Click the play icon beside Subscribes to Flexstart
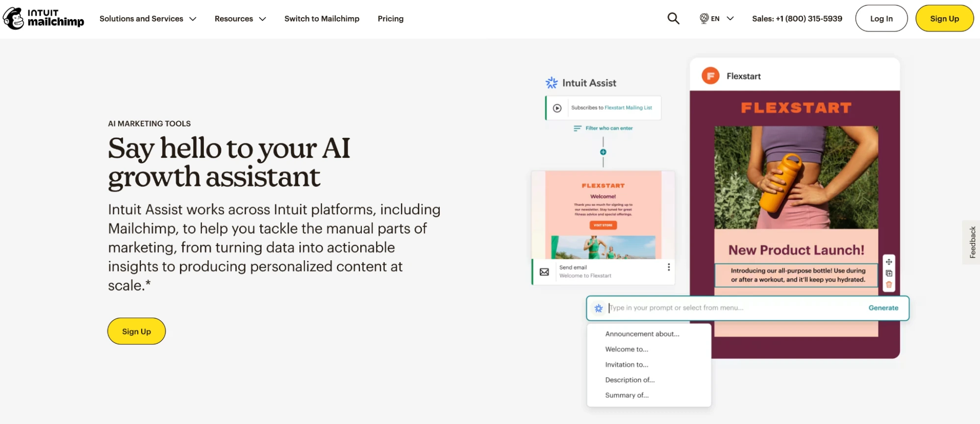This screenshot has width=980, height=424. pos(557,108)
